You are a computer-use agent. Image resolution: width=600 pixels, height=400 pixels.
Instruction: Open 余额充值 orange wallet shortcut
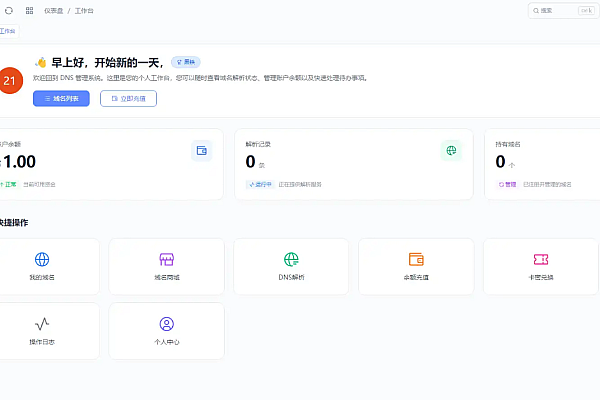point(416,266)
